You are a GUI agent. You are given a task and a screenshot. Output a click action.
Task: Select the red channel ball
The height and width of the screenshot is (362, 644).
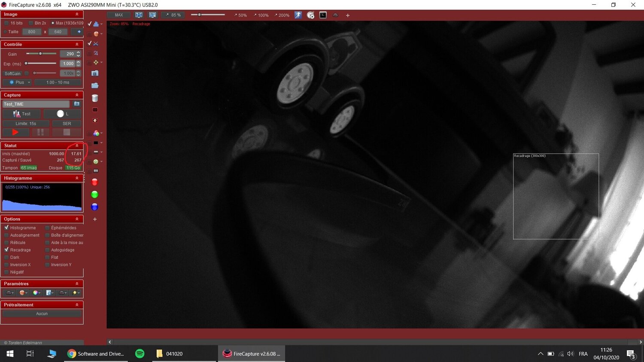tap(95, 182)
